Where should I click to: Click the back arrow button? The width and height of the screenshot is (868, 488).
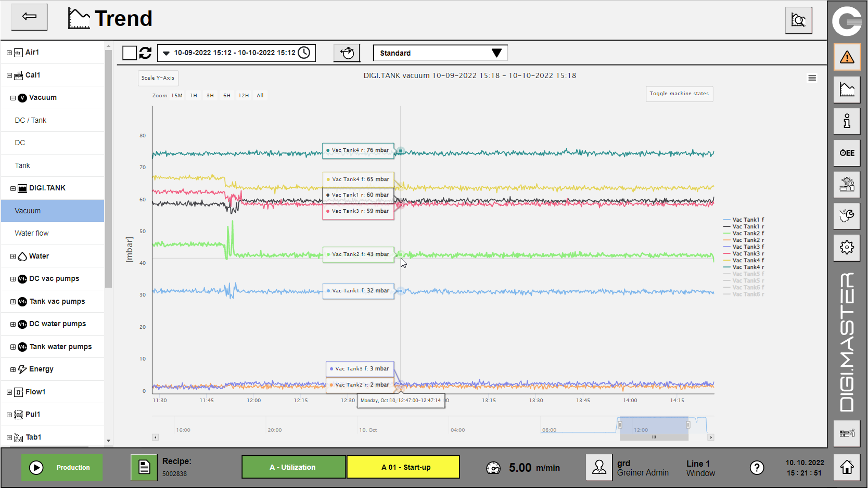[x=29, y=17]
